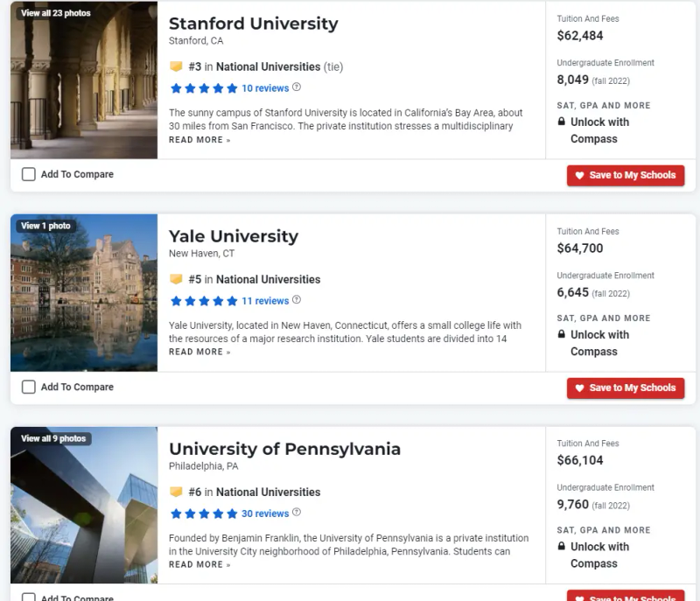This screenshot has width=700, height=601.
Task: Check Add To Compare for Stanford University
Action: tap(29, 174)
